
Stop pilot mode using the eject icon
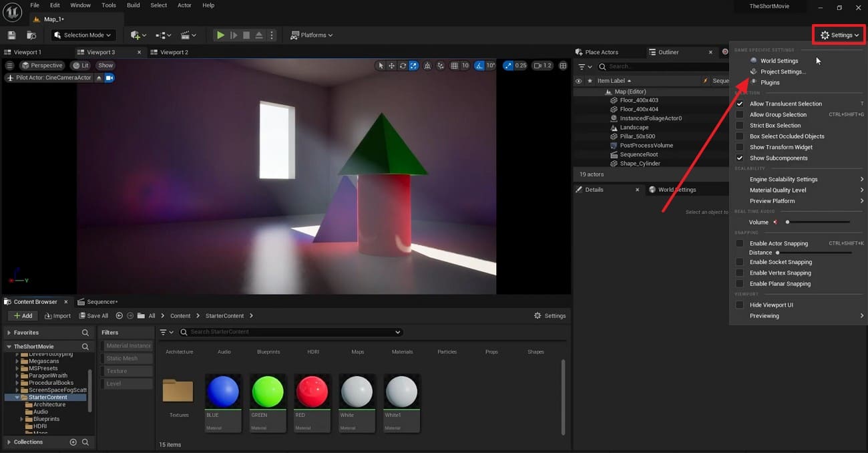pos(99,78)
